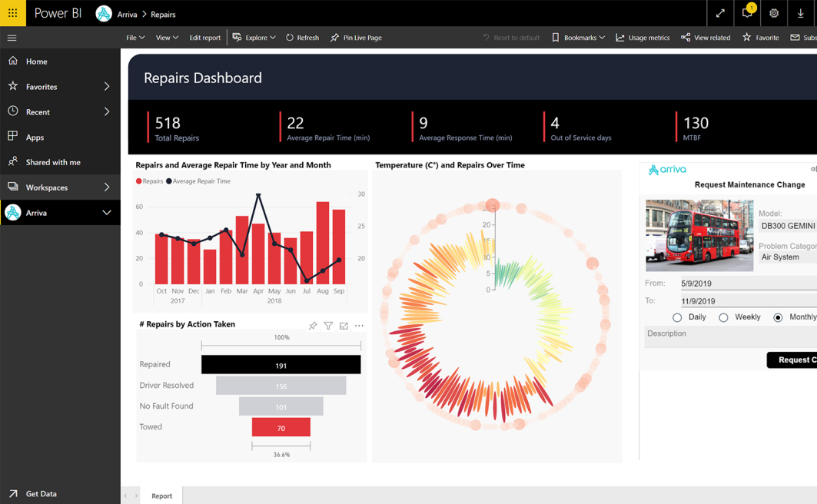Click the Recent clock icon
The width and height of the screenshot is (817, 504).
coord(13,111)
